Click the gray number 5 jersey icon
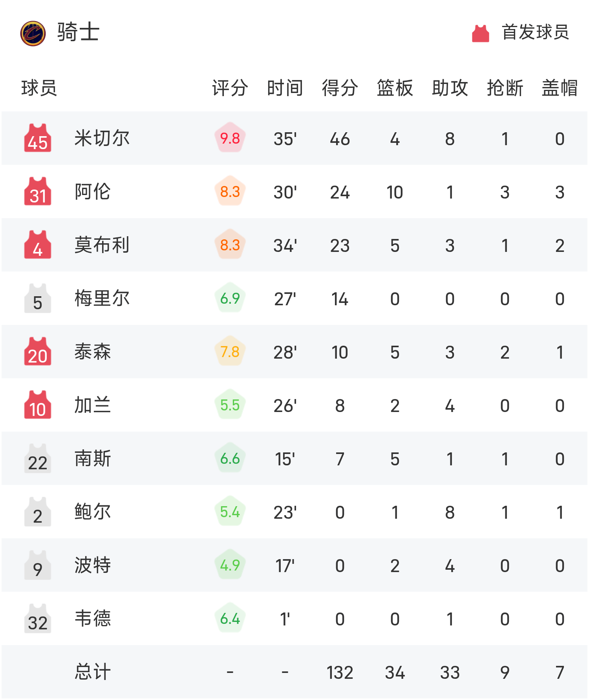589x700 pixels. [x=38, y=299]
